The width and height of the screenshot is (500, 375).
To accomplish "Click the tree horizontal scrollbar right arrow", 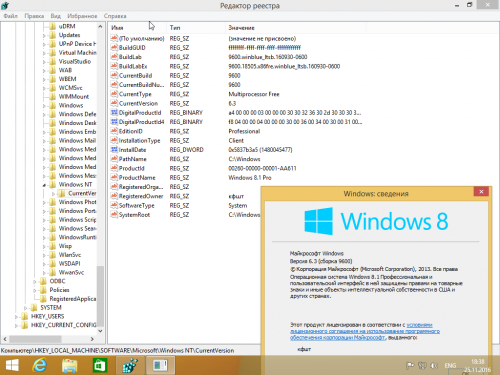I will [92, 339].
